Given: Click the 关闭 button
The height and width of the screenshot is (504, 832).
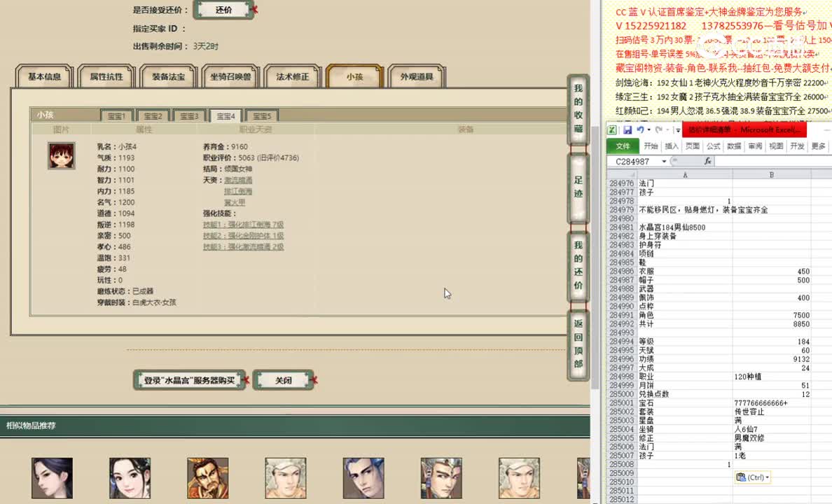Looking at the screenshot, I should pos(284,380).
